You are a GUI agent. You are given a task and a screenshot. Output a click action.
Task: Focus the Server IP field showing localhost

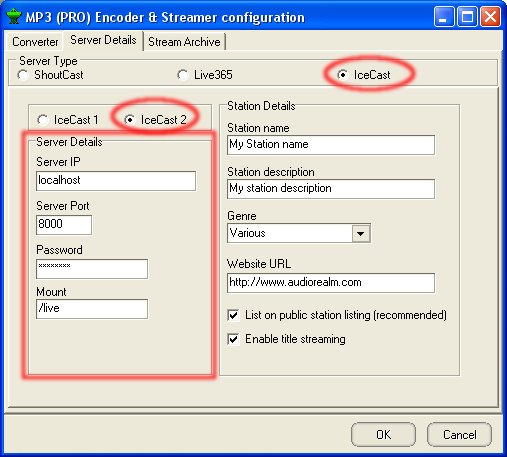116,181
